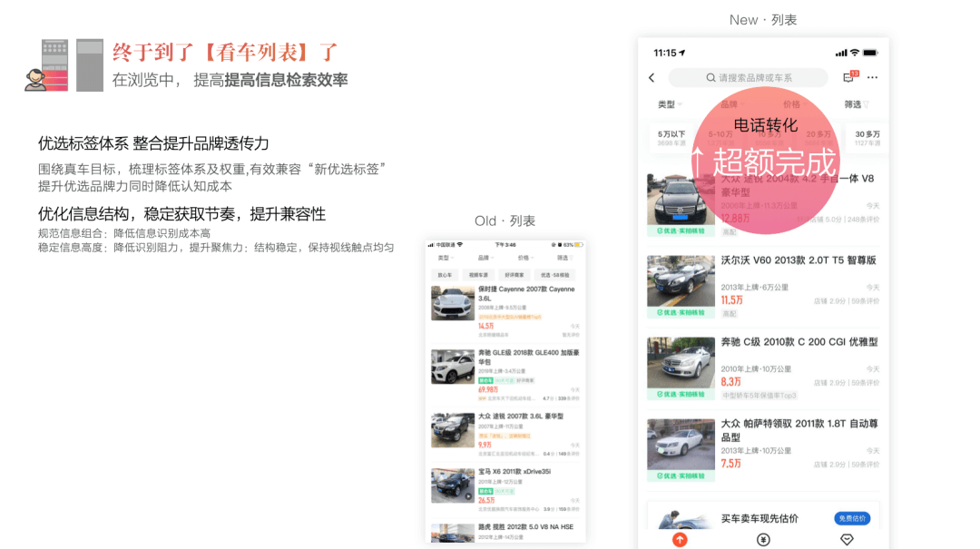Click the Old · 列表 label
This screenshot has width=980, height=549.
pos(505,221)
